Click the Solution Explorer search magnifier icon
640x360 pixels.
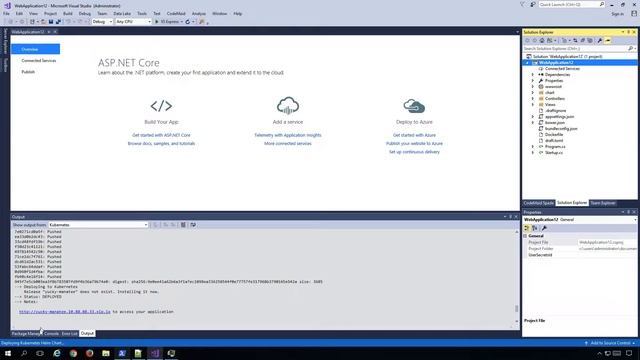tap(630, 49)
